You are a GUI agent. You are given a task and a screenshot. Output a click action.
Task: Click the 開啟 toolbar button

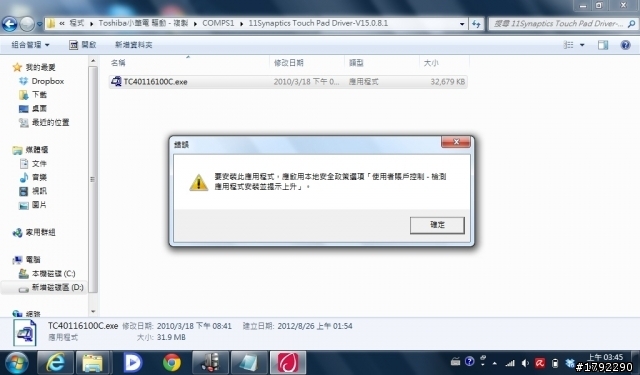pyautogui.click(x=83, y=45)
